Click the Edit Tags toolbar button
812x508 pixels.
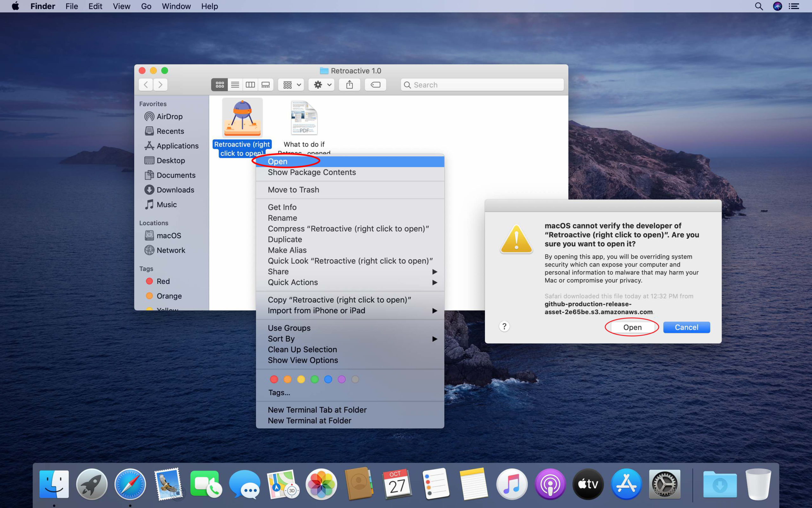(375, 85)
